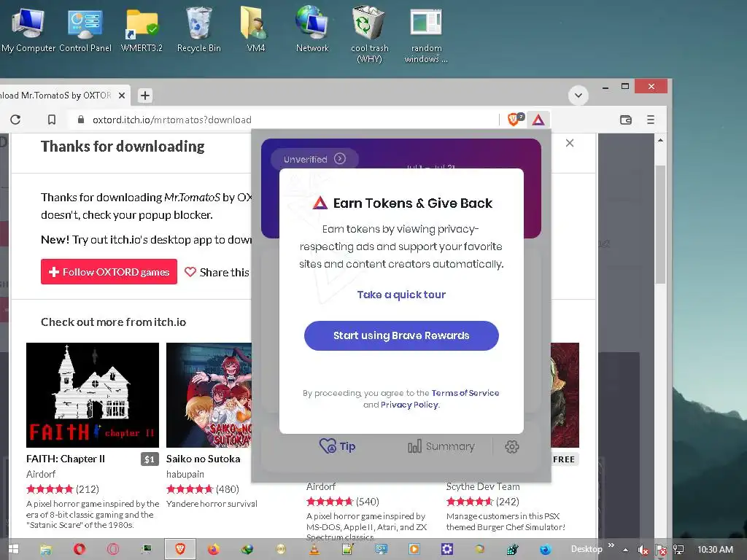Click the 10:30 AM taskbar clock
This screenshot has height=560, width=747.
pyautogui.click(x=715, y=550)
